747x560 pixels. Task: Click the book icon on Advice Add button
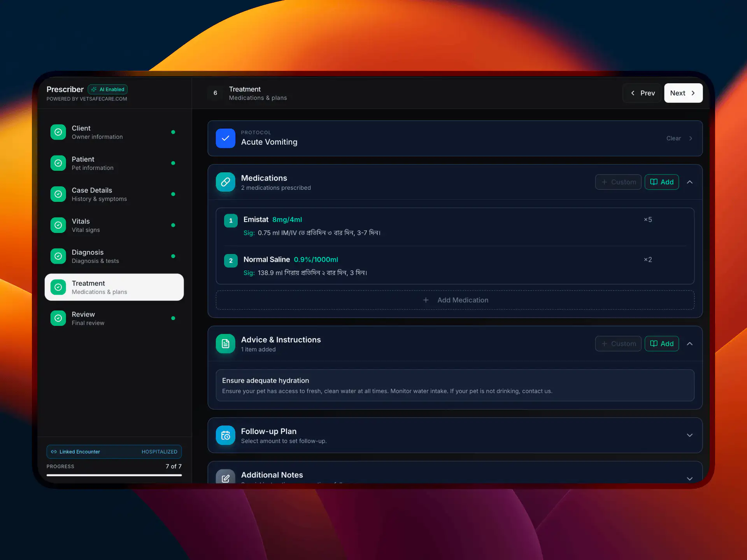click(654, 344)
